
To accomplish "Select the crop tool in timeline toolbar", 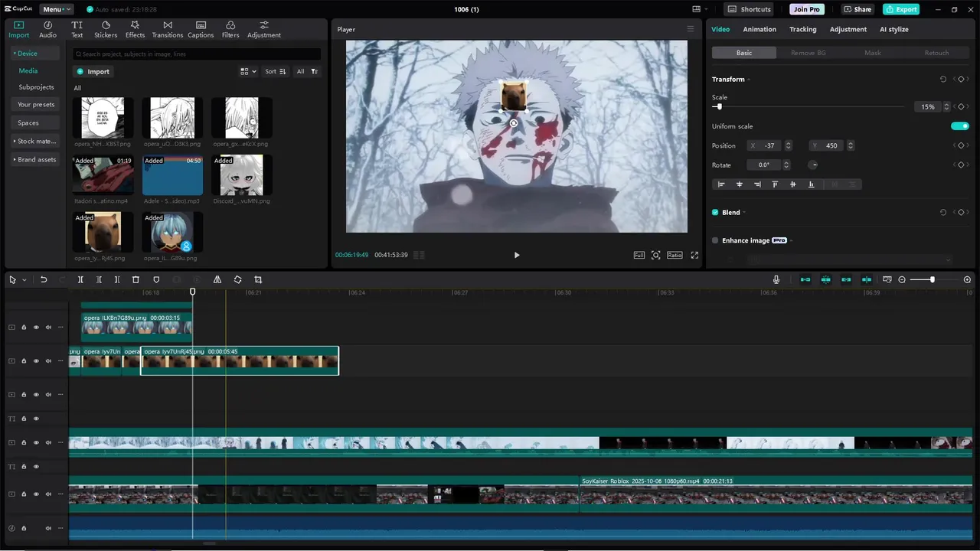I will coord(258,279).
